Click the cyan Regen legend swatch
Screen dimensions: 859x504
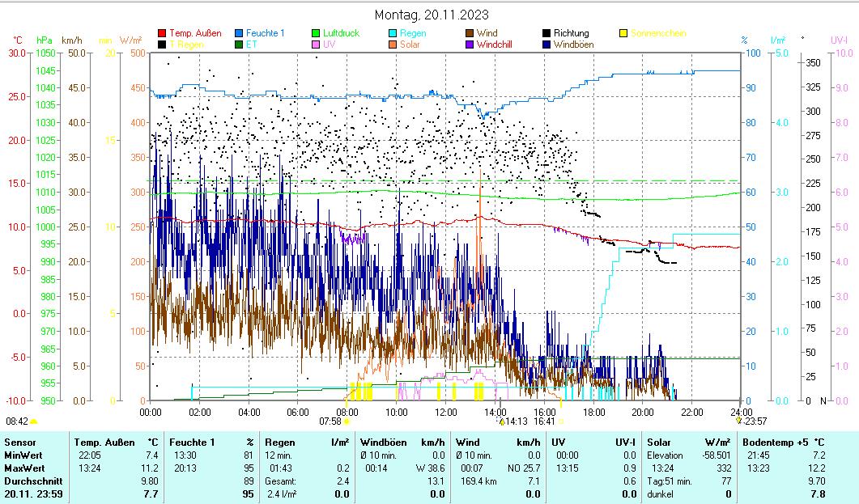coord(393,34)
